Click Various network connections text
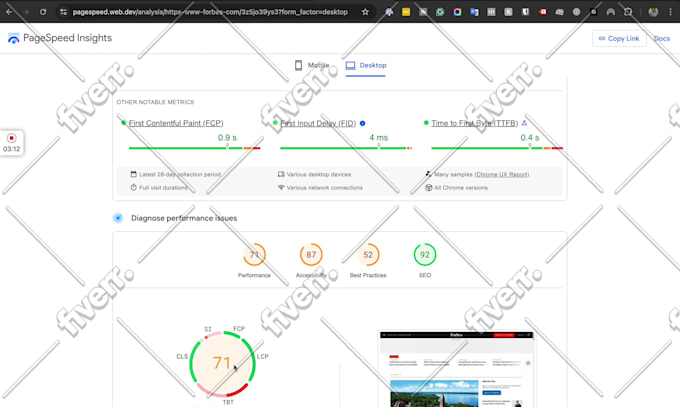 pyautogui.click(x=324, y=188)
